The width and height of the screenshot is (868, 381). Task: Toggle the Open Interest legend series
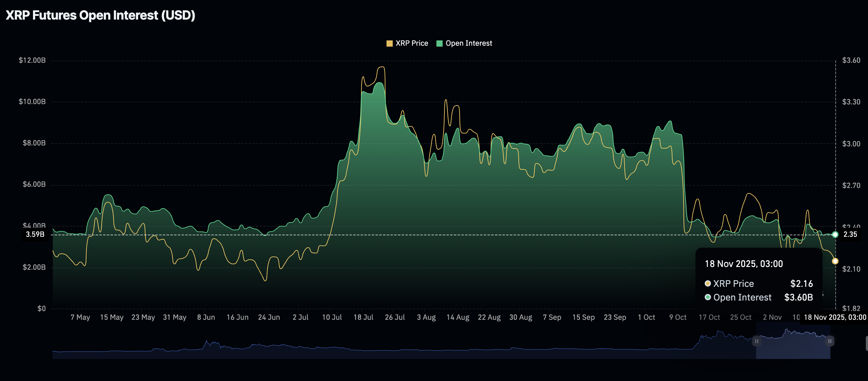point(468,43)
